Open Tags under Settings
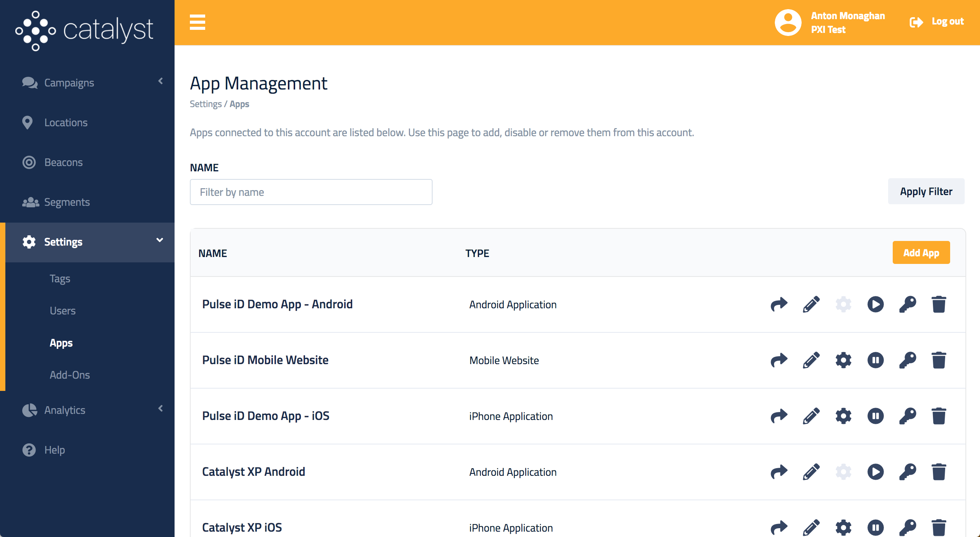This screenshot has height=537, width=980. click(x=60, y=279)
